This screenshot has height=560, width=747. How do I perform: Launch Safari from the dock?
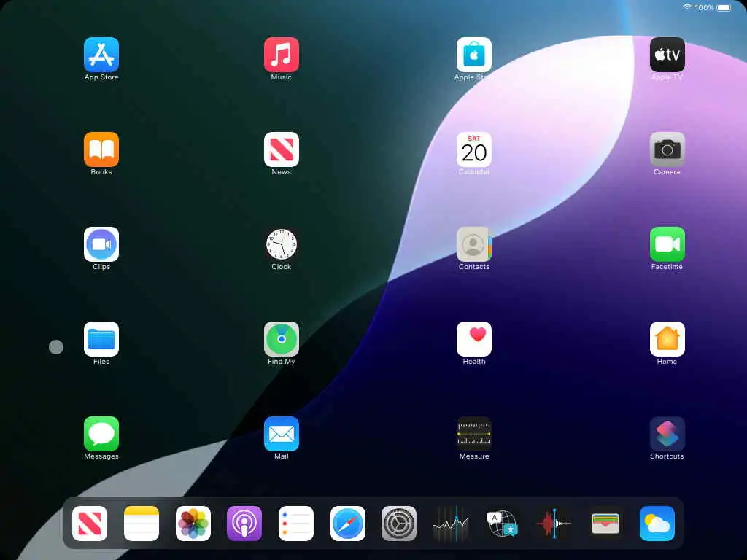[347, 524]
